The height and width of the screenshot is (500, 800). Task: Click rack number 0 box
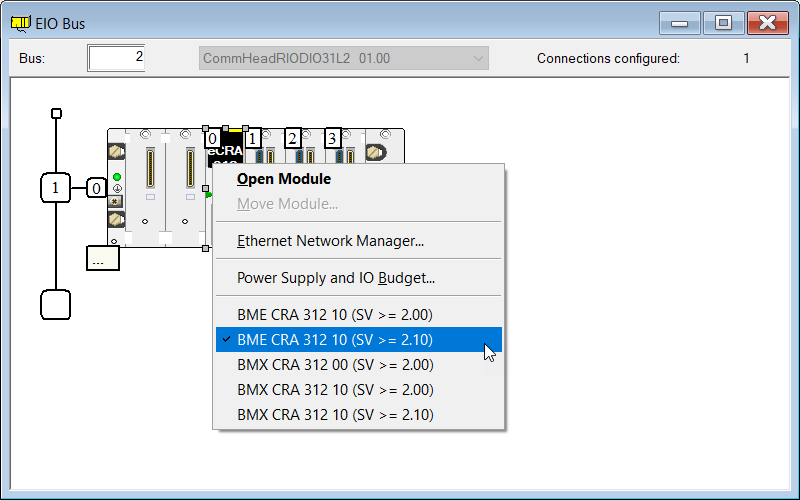point(96,188)
